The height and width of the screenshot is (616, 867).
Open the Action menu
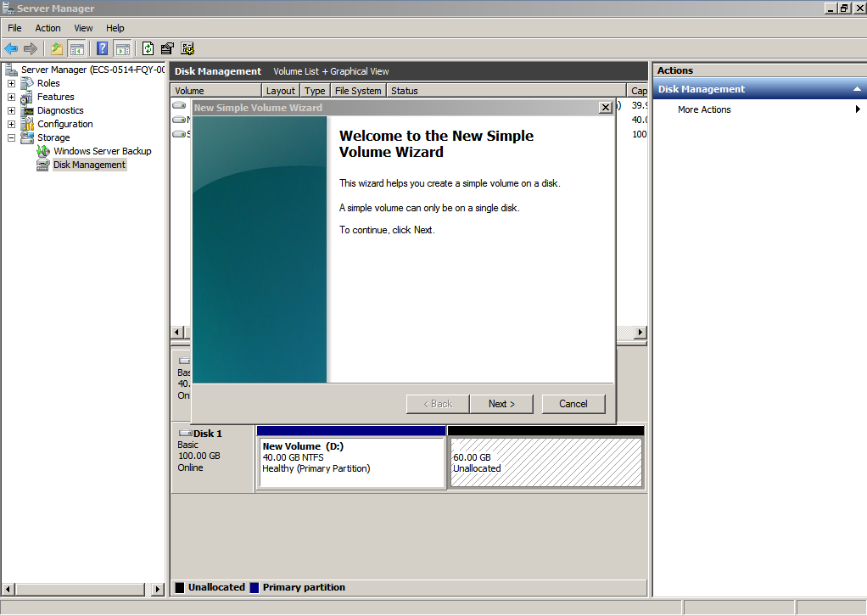click(48, 28)
